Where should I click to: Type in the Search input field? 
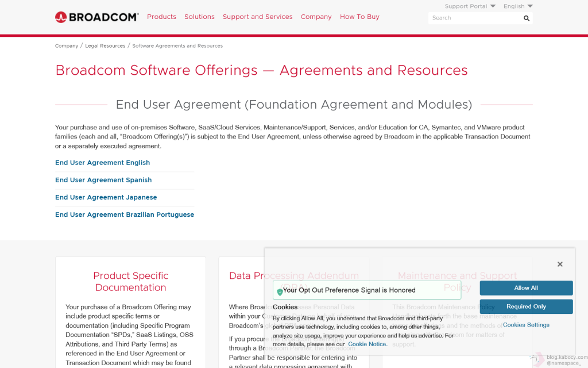[474, 18]
